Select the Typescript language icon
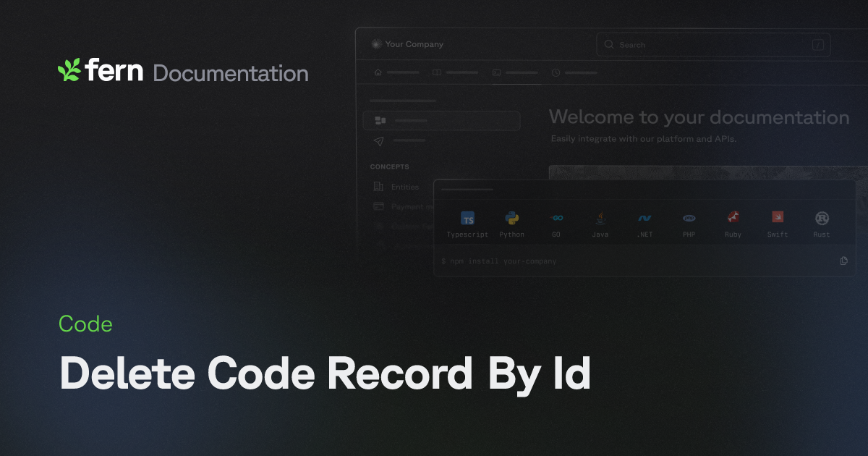This screenshot has width=868, height=456. click(468, 219)
